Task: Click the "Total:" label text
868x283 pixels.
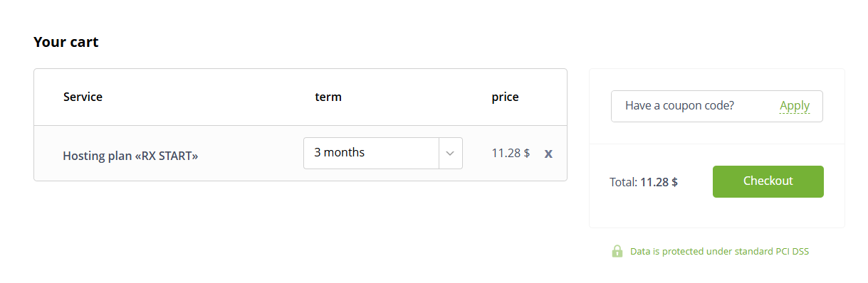Action: coord(623,182)
